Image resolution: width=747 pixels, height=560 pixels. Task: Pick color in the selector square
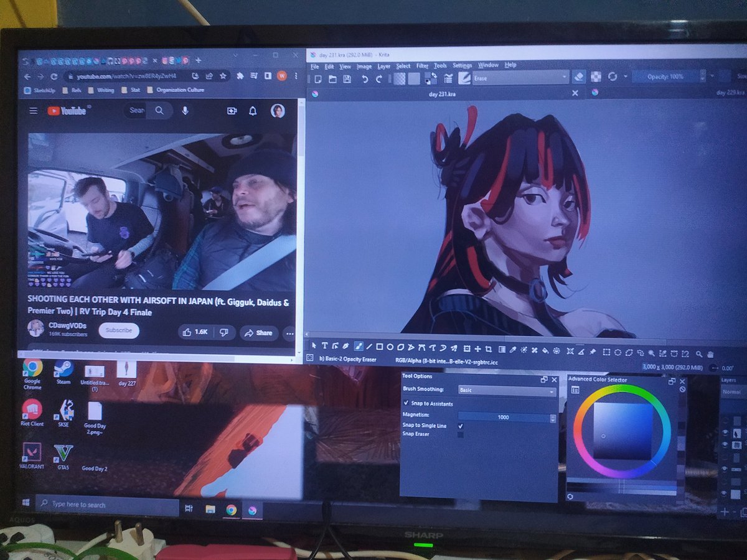[623, 431]
